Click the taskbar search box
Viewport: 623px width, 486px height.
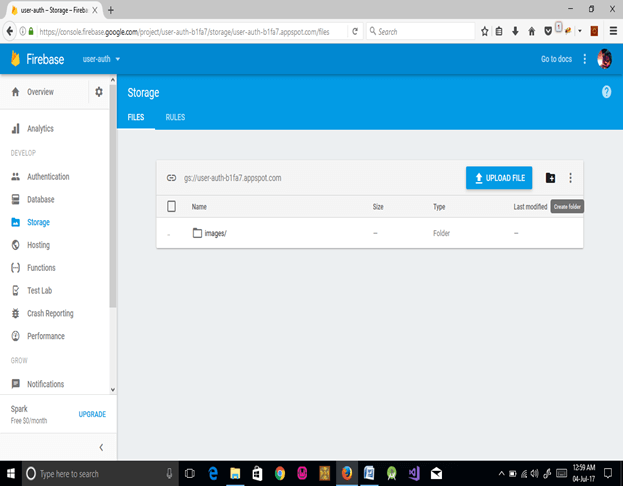tap(100, 474)
